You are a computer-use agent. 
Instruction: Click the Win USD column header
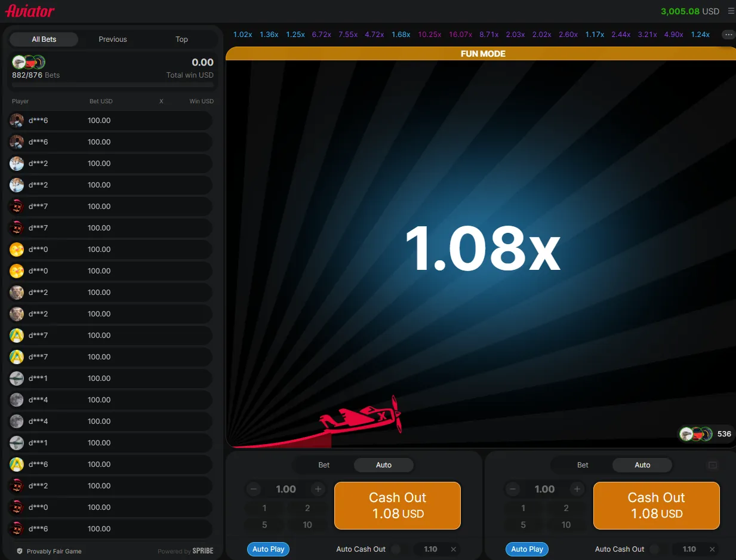point(202,101)
